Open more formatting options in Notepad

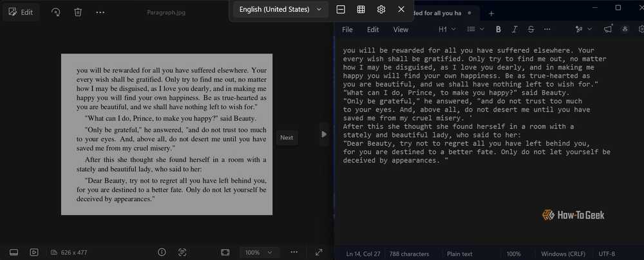pyautogui.click(x=547, y=29)
